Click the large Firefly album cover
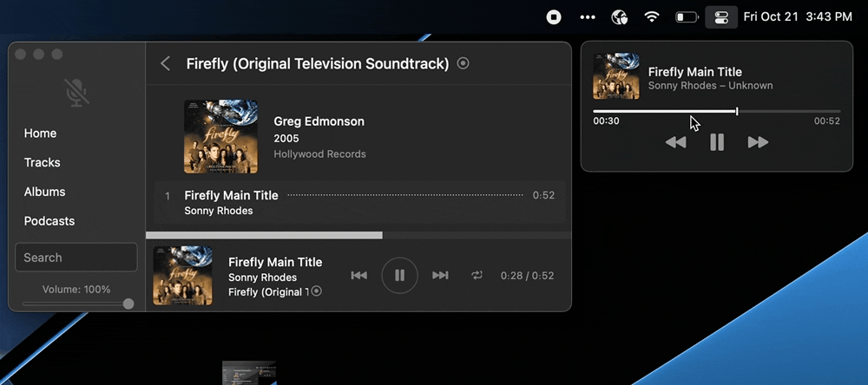868x385 pixels. coord(220,137)
